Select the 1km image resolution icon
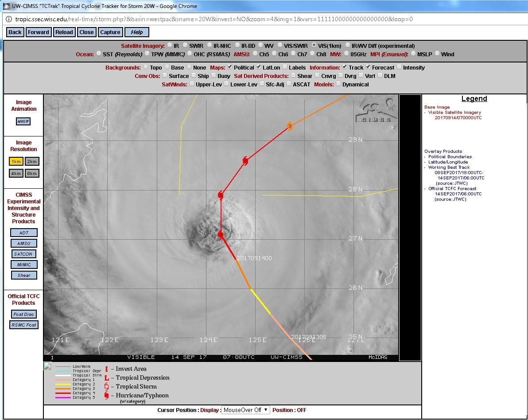This screenshot has height=420, width=528. [x=16, y=162]
